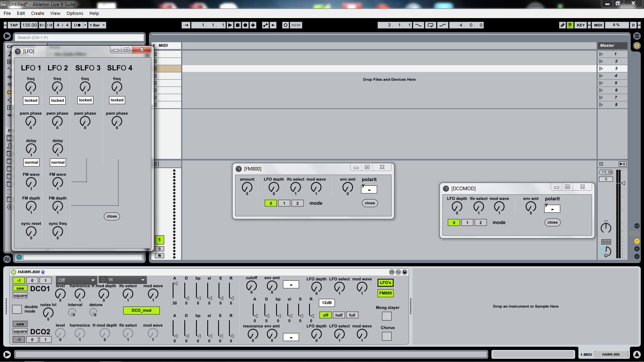The width and height of the screenshot is (644, 362).
Task: Open the Options menu
Action: pyautogui.click(x=75, y=13)
